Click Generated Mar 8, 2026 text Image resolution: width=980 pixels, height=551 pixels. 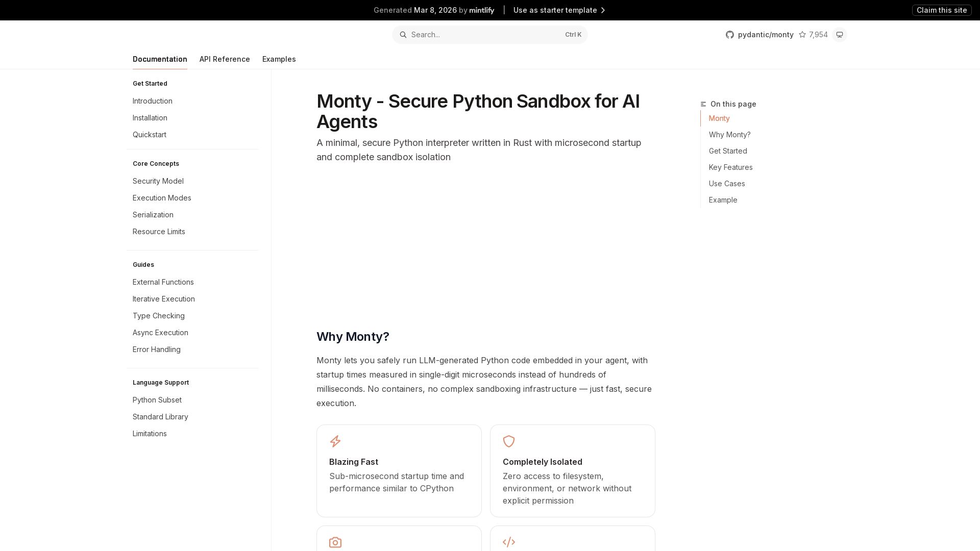[415, 10]
